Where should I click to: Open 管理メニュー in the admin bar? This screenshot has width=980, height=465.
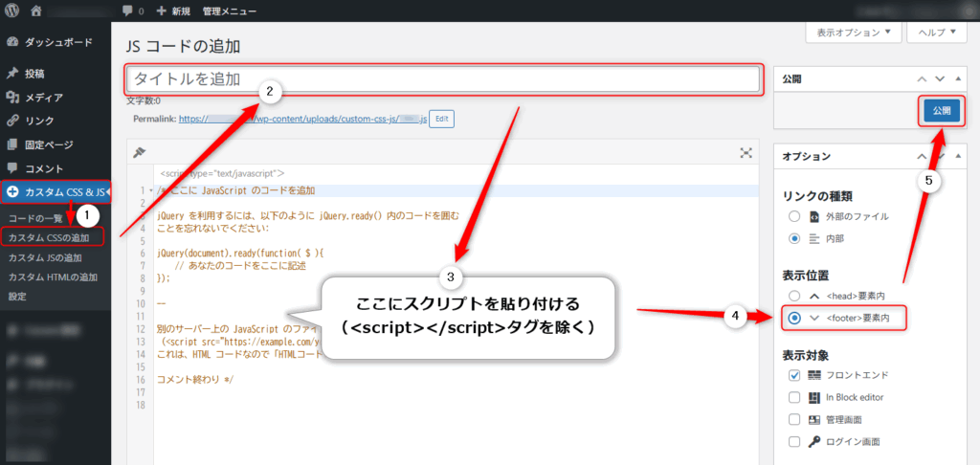coord(230,11)
